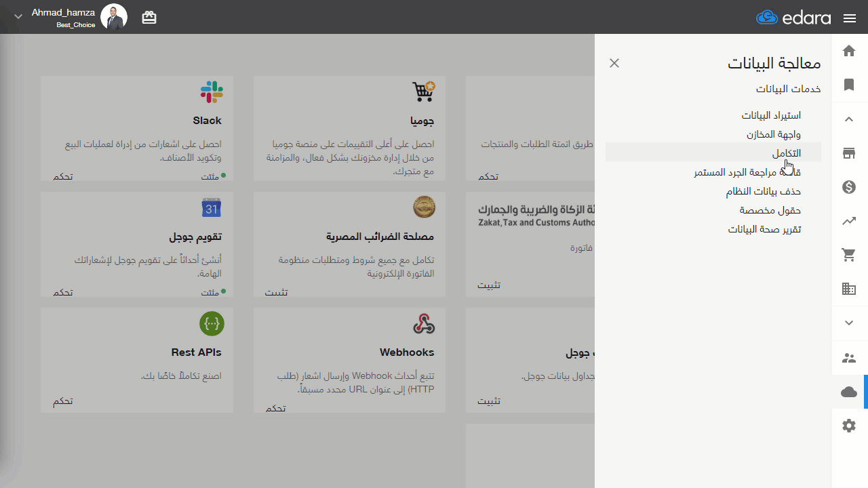Open تقرير صحة البيانات menu item
The width and height of the screenshot is (868, 488).
click(x=765, y=229)
